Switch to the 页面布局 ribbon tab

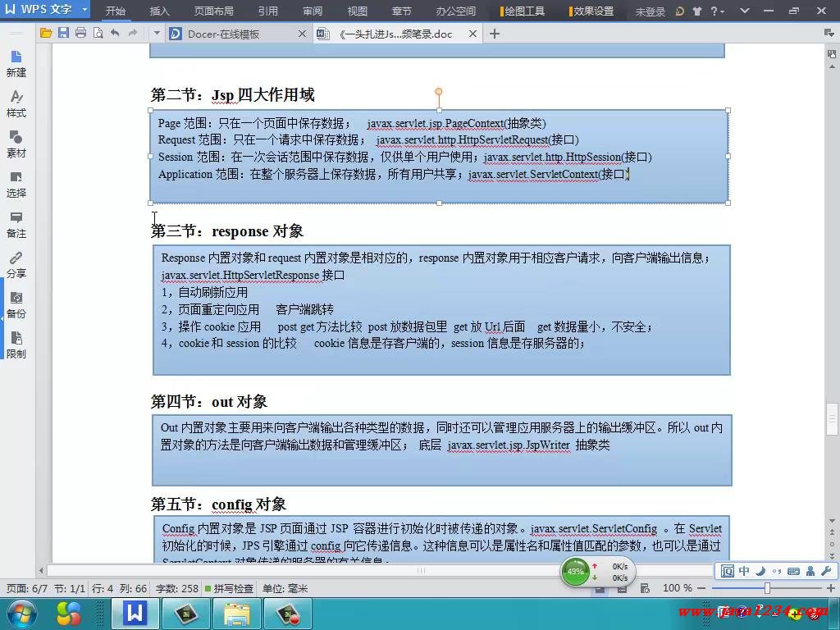point(213,11)
